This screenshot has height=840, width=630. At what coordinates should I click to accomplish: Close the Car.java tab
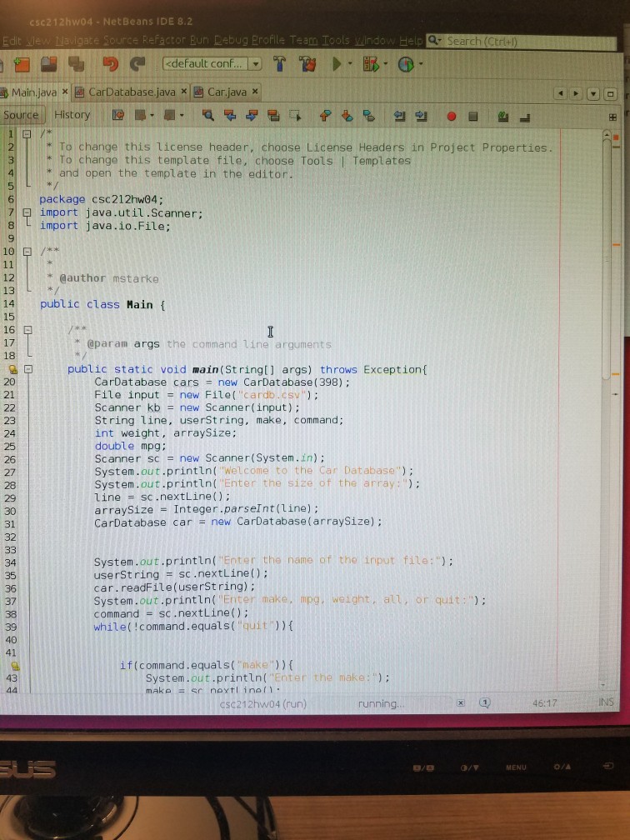255,92
